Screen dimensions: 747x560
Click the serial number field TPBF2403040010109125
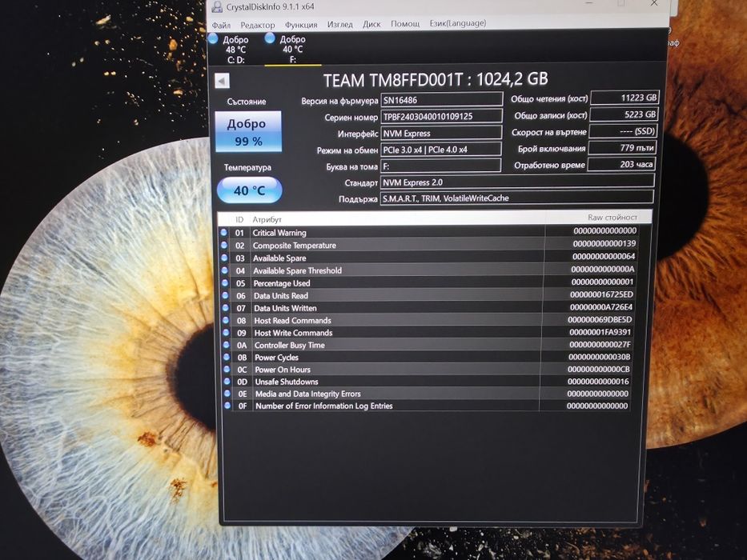click(442, 116)
